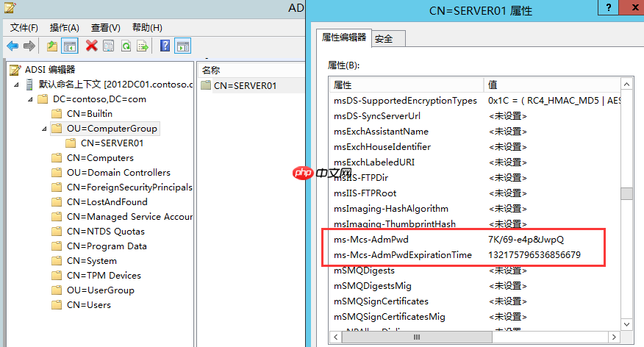Click the 7K/69-e4p&JwpQ password value
The image size is (644, 347).
[526, 240]
